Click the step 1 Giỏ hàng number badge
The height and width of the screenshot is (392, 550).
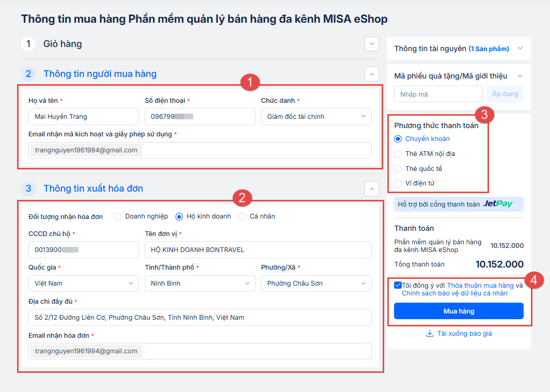(x=28, y=44)
